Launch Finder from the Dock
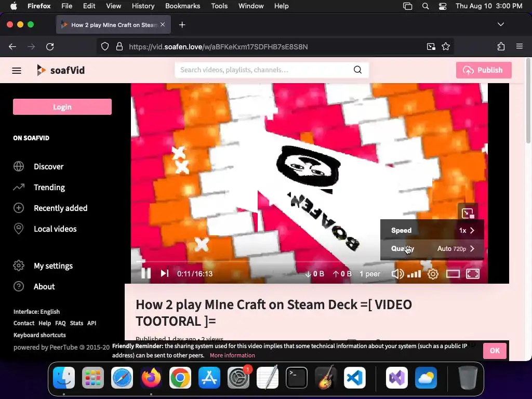Screen dimensions: 532x399 point(64,378)
